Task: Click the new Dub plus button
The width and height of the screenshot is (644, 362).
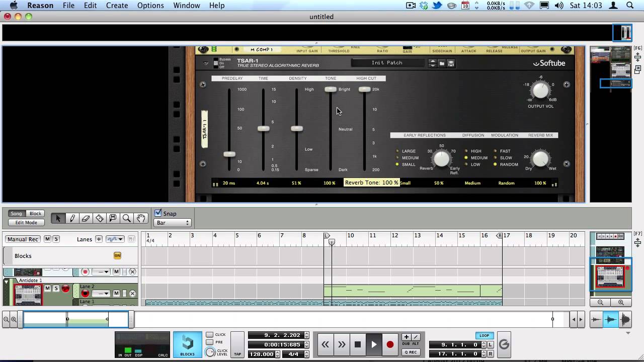Action: click(406, 337)
